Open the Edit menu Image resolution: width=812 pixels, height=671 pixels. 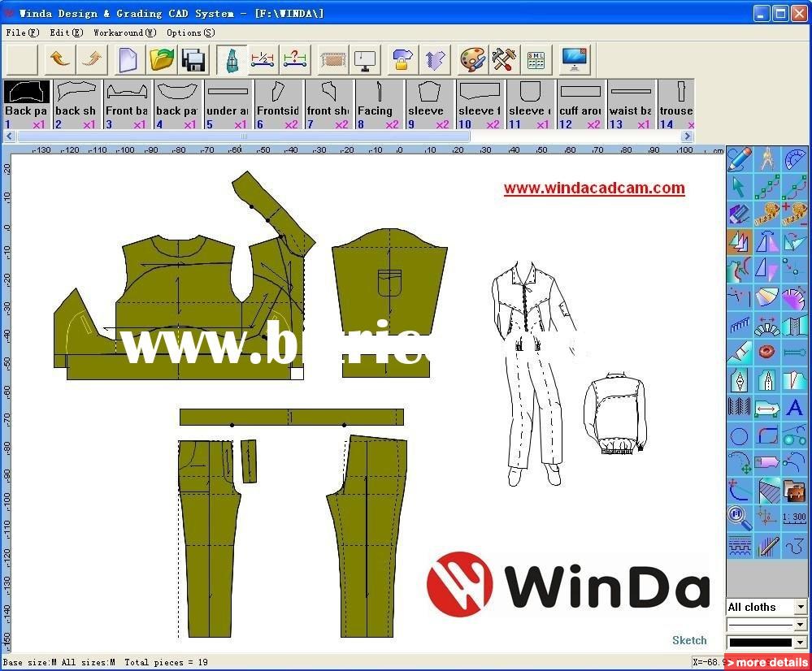pos(67,32)
